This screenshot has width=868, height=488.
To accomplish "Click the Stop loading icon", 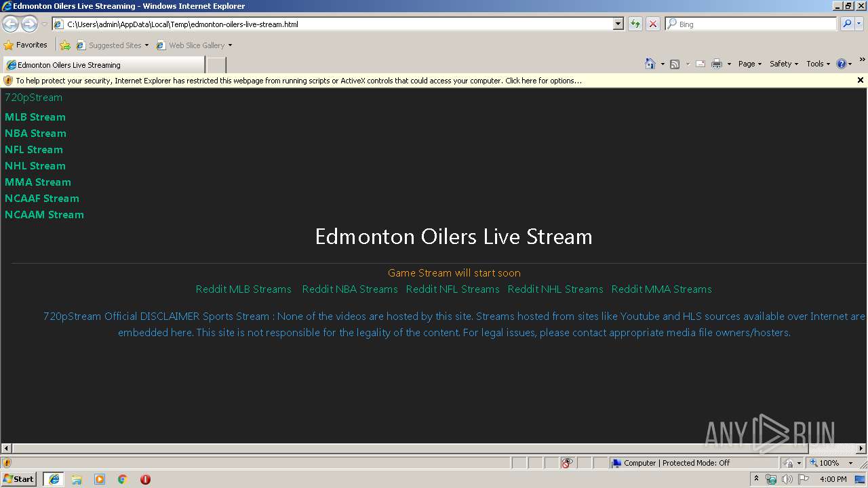I will click(x=653, y=24).
